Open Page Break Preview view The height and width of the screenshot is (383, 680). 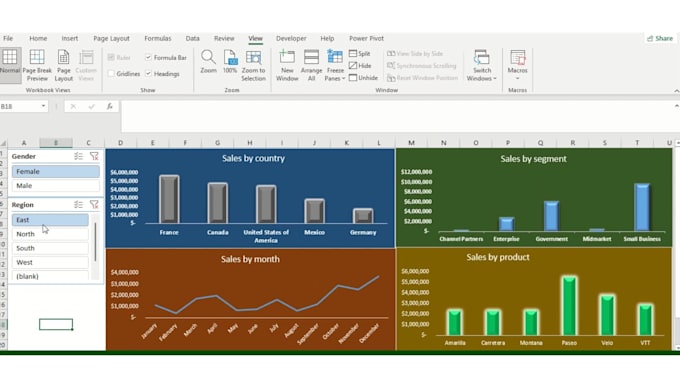pyautogui.click(x=37, y=65)
